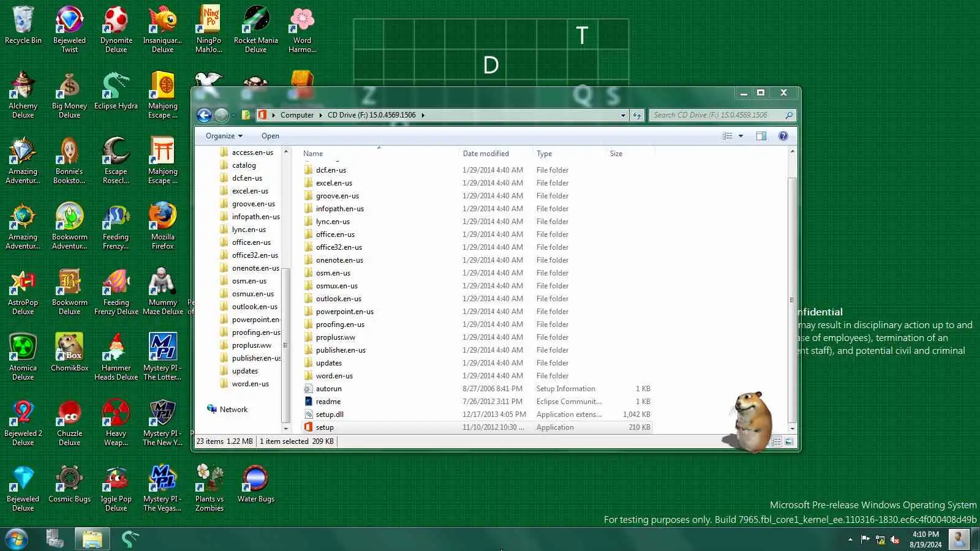Click the Atomica Deluxe desktop shortcut
The image size is (980, 551).
tap(23, 357)
